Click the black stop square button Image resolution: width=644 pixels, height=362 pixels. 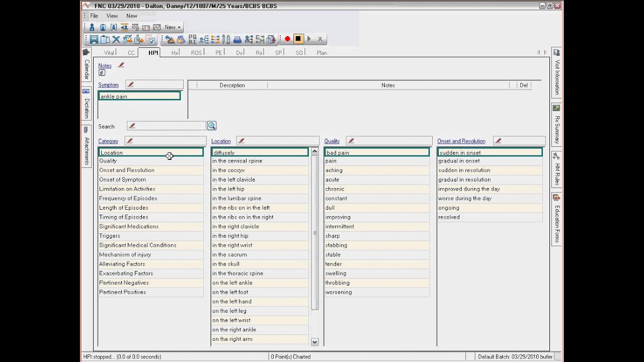coord(298,39)
